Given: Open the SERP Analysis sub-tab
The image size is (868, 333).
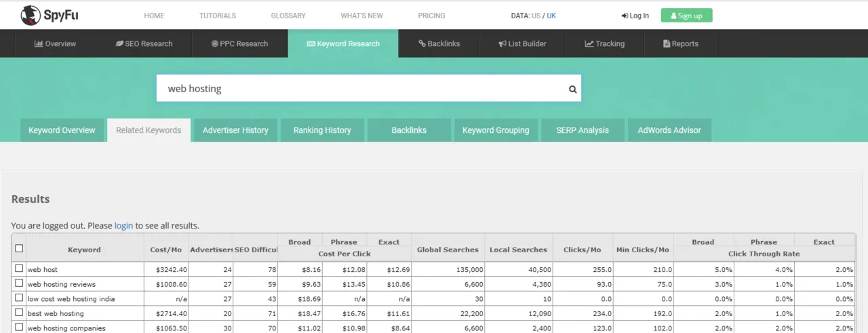Looking at the screenshot, I should tap(583, 130).
